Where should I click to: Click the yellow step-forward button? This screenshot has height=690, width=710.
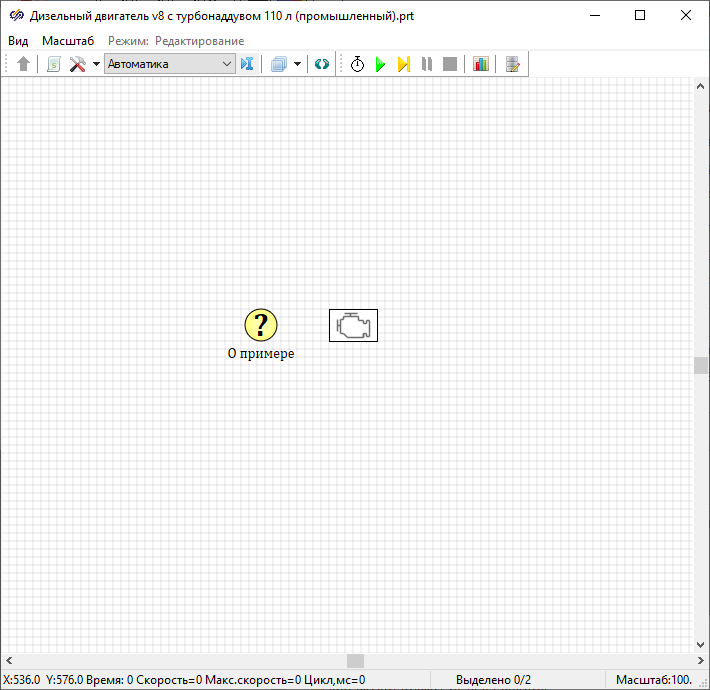click(403, 64)
